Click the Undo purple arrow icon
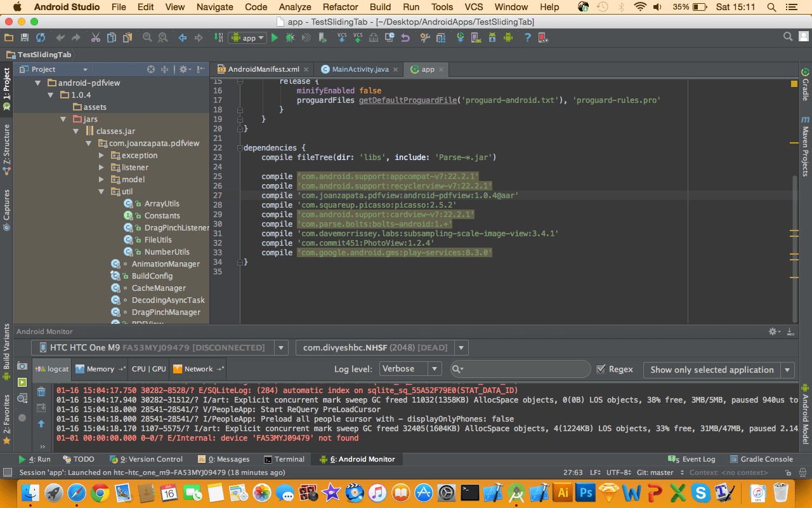Viewport: 812px width, 508px height. pyautogui.click(x=405, y=38)
